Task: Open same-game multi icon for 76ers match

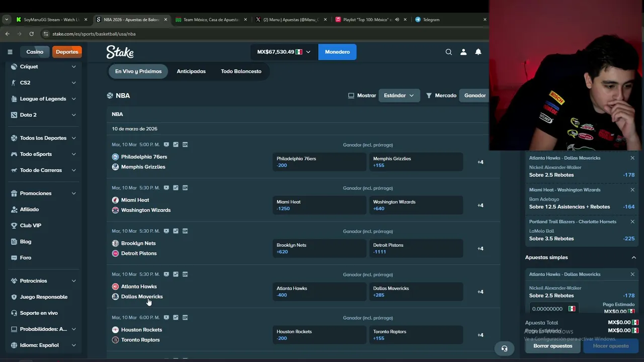Action: [185, 145]
